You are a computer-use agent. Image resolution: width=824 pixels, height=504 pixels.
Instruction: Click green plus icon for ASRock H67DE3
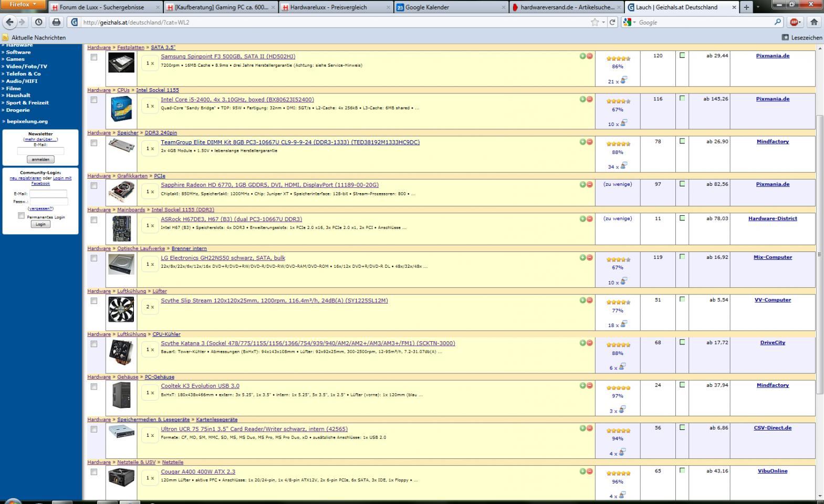coord(582,219)
